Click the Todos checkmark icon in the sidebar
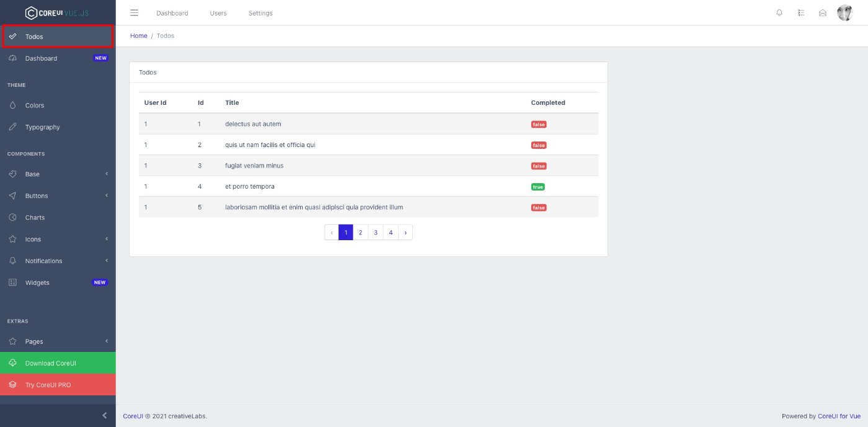Screen dimensions: 868x427 pyautogui.click(x=13, y=37)
